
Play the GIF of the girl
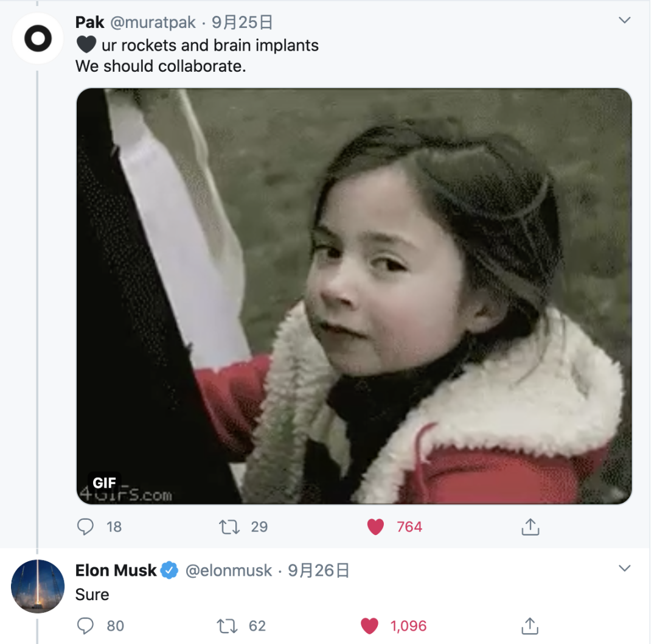[353, 296]
